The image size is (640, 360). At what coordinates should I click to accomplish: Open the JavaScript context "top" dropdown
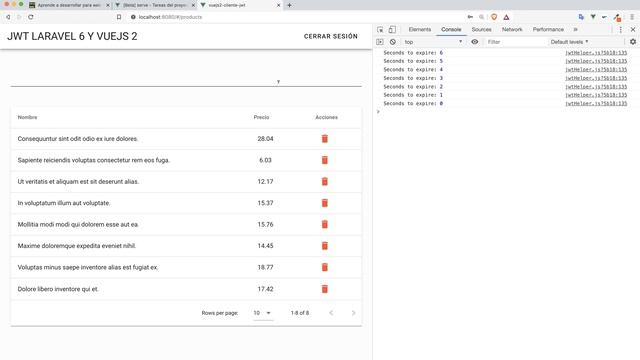click(x=433, y=42)
